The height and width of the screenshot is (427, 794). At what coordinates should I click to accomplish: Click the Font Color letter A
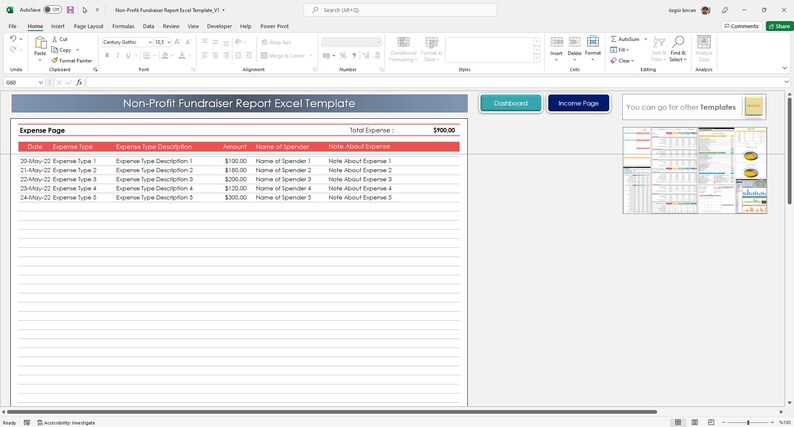[182, 55]
